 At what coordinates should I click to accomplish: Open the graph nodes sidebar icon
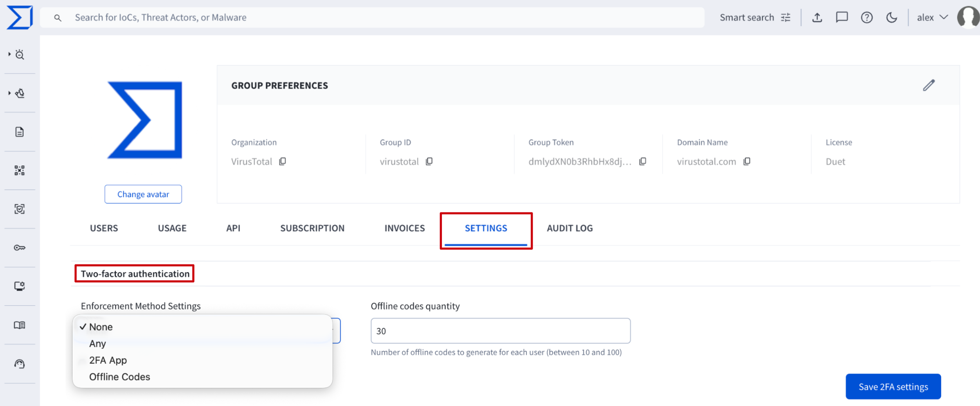click(x=20, y=171)
